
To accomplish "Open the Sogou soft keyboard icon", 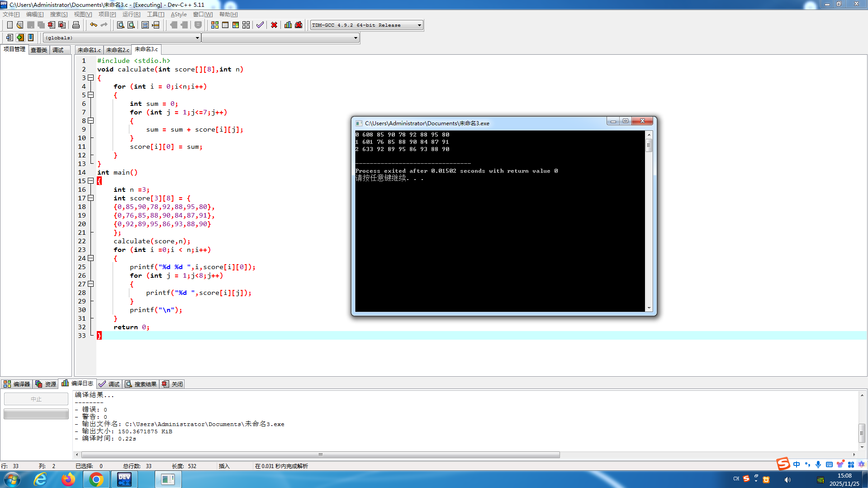I will (x=829, y=464).
